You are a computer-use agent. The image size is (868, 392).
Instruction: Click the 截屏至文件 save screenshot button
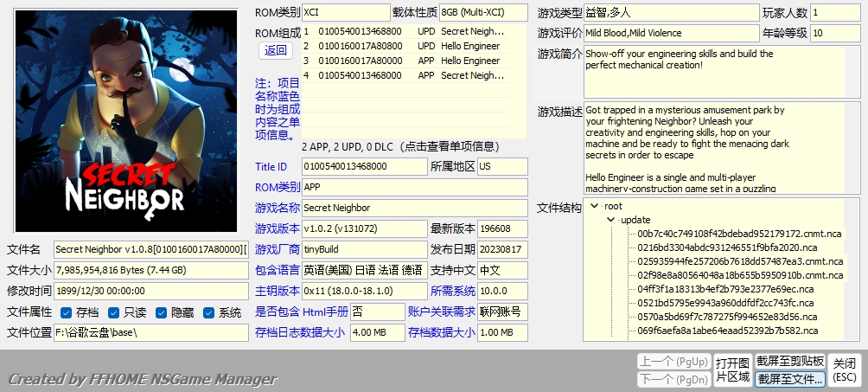click(x=789, y=379)
